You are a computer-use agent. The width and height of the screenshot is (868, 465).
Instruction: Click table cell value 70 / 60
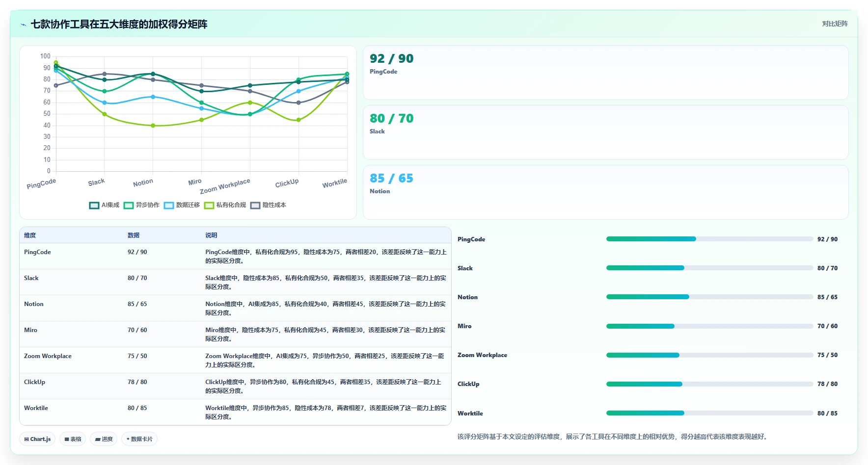pyautogui.click(x=137, y=330)
